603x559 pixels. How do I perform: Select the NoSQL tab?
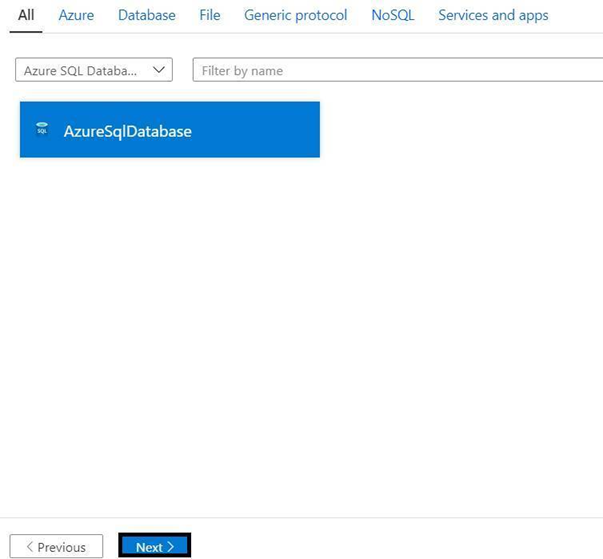[393, 15]
